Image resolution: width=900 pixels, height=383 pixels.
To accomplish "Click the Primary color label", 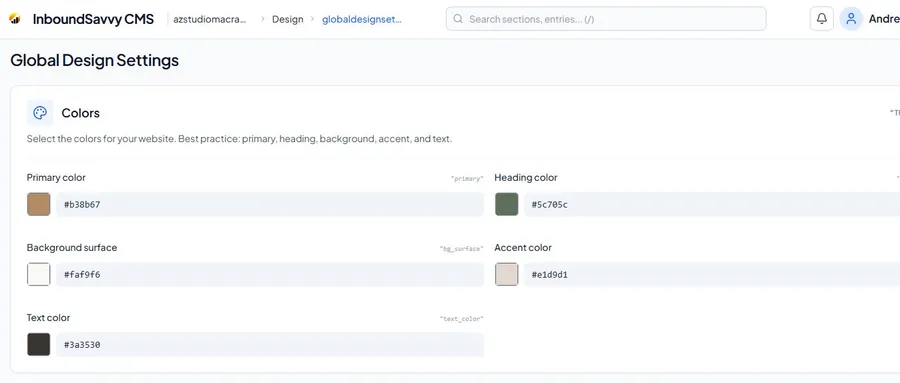I will [56, 177].
